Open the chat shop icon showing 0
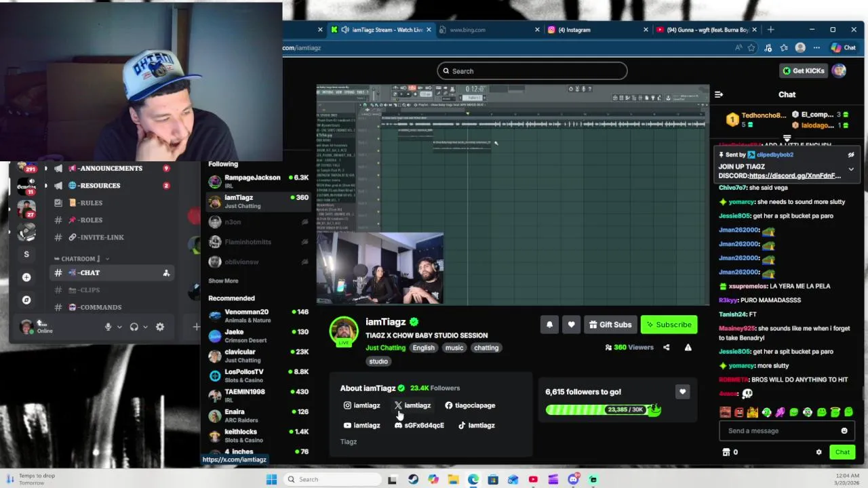This screenshot has height=488, width=868. [x=730, y=452]
